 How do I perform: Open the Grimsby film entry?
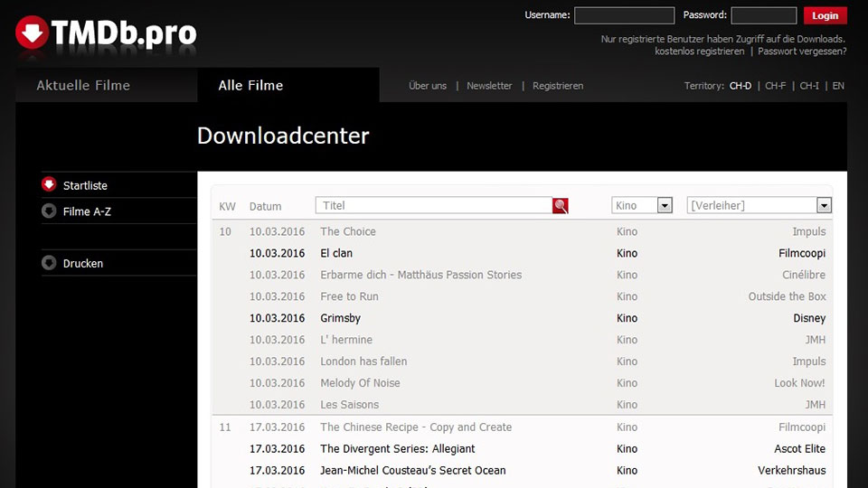click(x=340, y=318)
